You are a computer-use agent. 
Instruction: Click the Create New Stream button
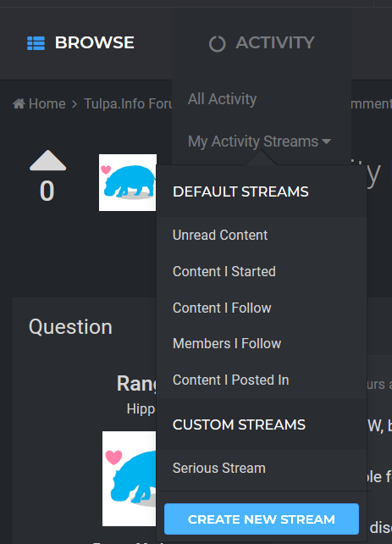tap(262, 519)
